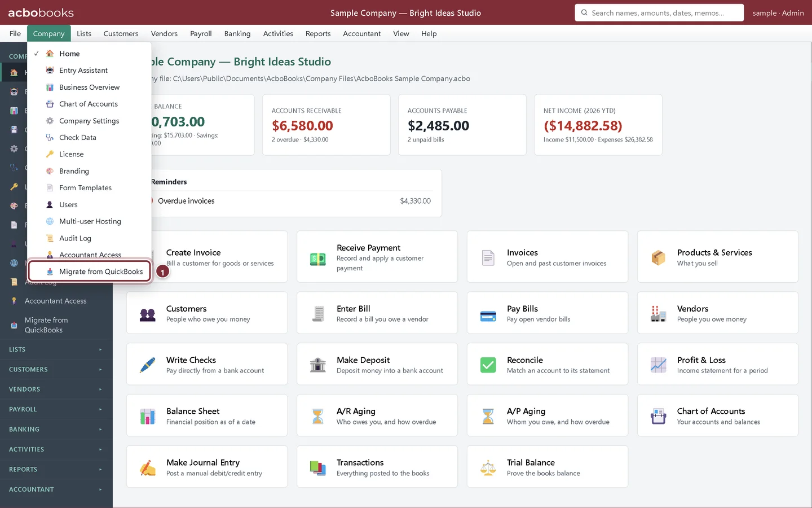Image resolution: width=812 pixels, height=508 pixels.
Task: Expand the VENDORS sidebar section
Action: pyautogui.click(x=56, y=389)
